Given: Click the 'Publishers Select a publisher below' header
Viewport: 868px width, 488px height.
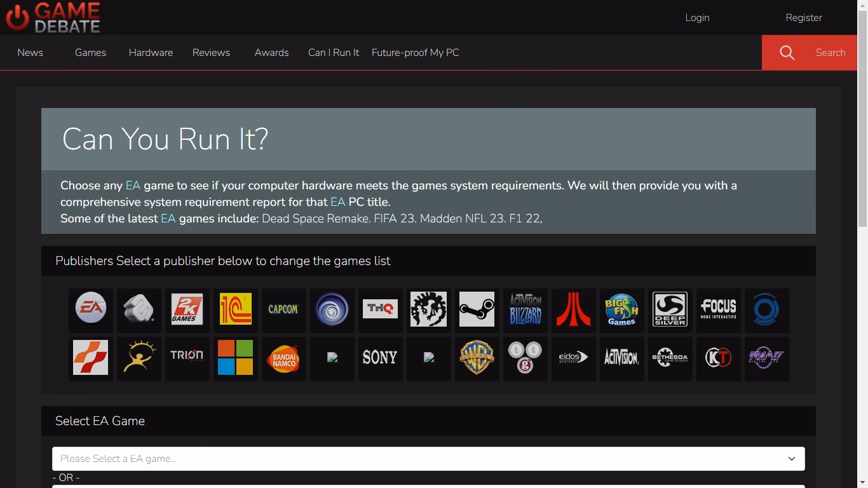Looking at the screenshot, I should click(223, 261).
